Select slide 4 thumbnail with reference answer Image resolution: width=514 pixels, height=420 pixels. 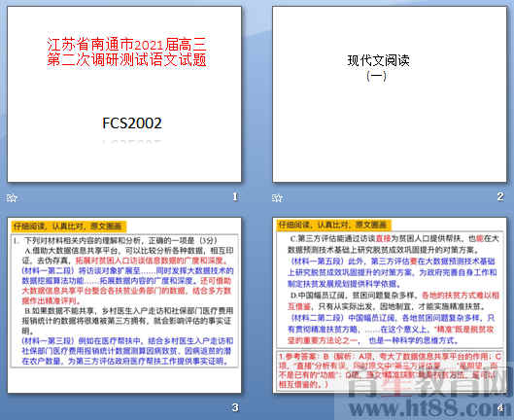click(389, 305)
